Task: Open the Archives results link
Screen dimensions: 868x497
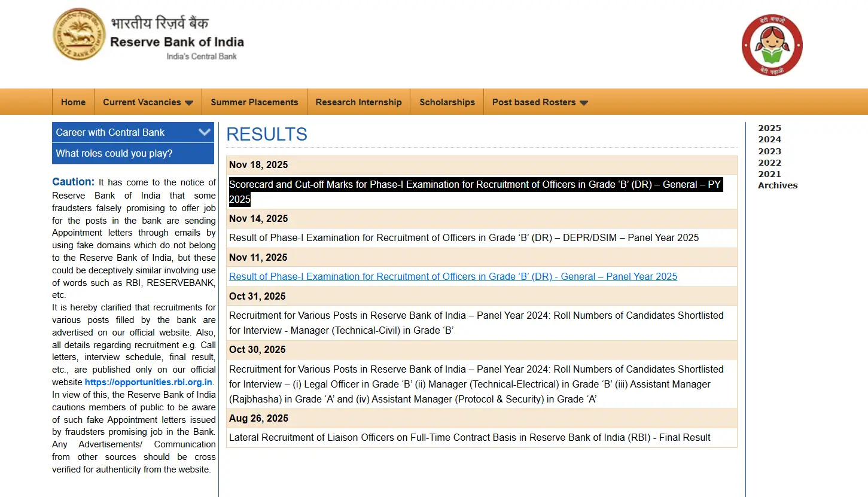Action: 777,185
